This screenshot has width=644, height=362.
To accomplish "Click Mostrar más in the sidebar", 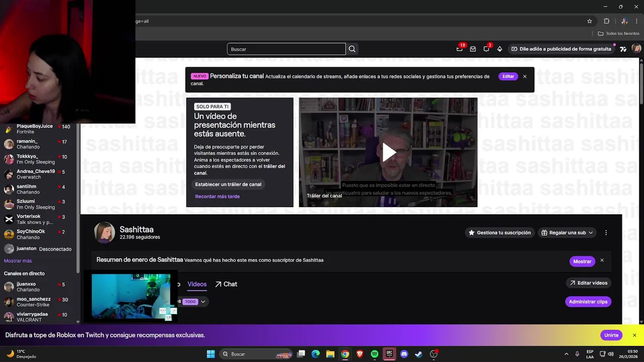I will tap(18, 261).
